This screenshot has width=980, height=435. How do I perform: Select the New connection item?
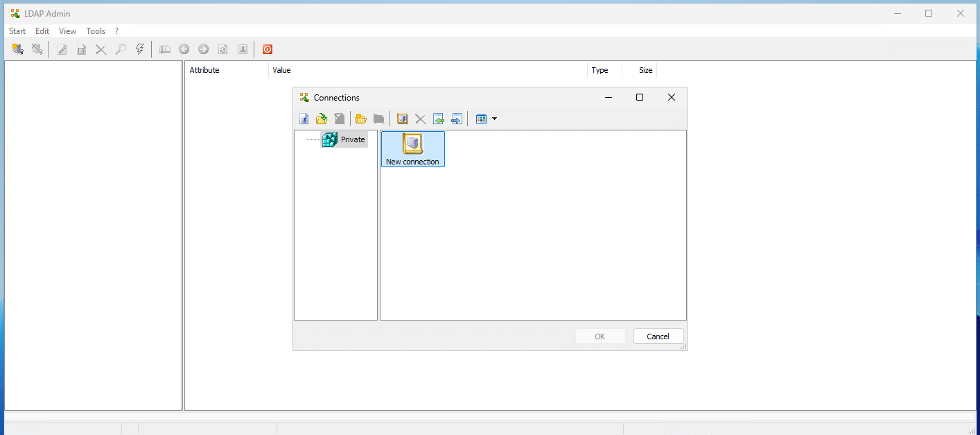(x=412, y=149)
